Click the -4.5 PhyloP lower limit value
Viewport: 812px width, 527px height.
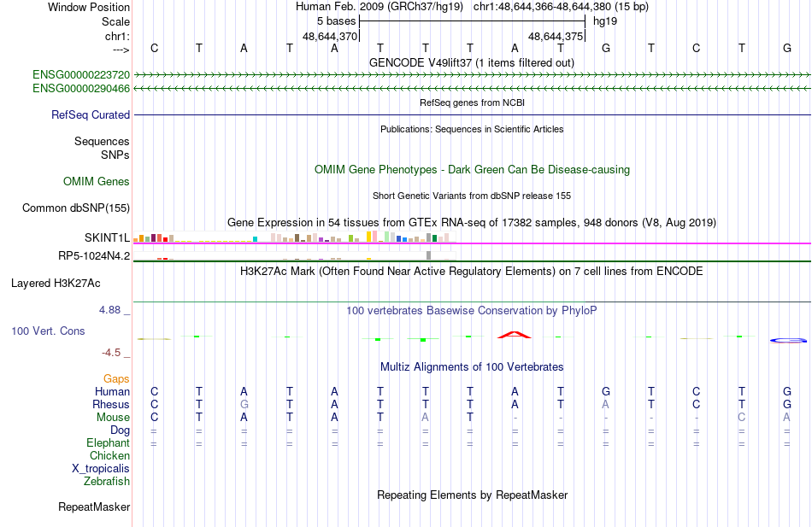click(x=111, y=353)
